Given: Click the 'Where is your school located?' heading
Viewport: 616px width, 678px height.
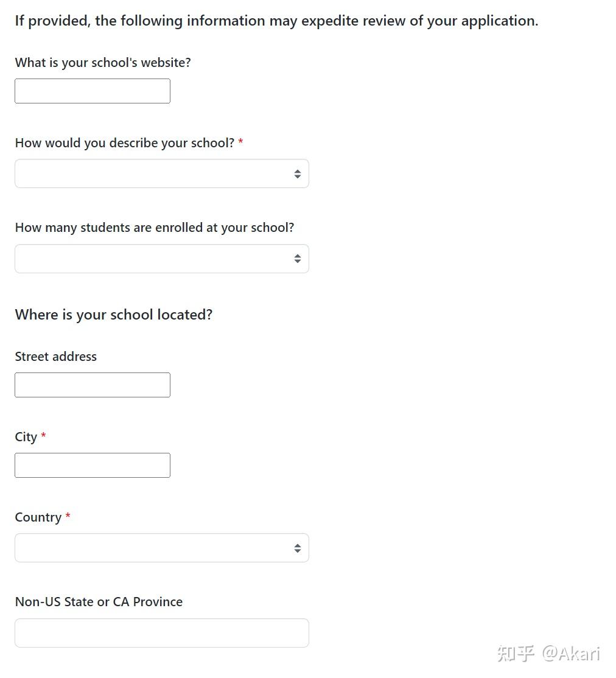Looking at the screenshot, I should 114,315.
